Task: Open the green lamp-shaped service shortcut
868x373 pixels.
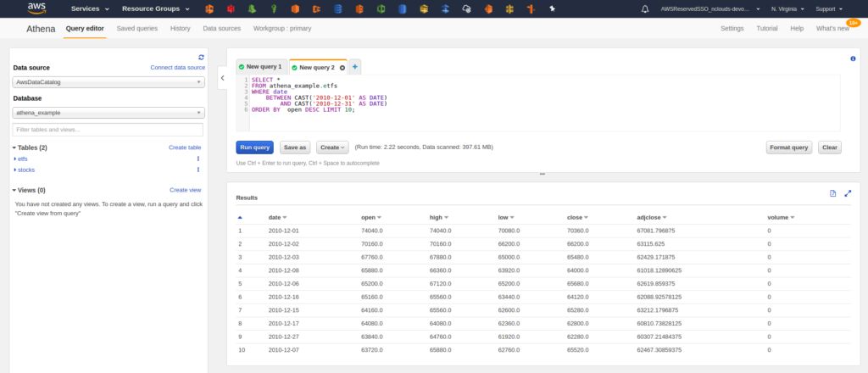Action: point(252,8)
